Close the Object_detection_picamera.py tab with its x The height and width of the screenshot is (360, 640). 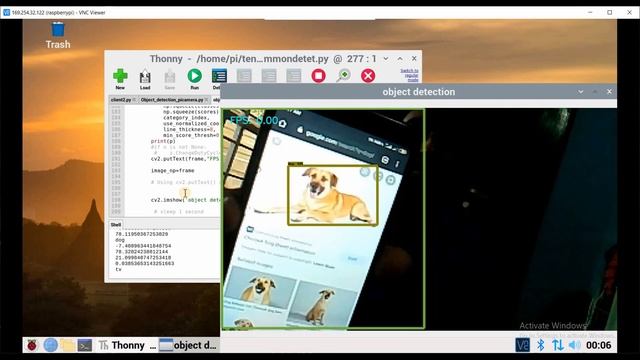(x=207, y=100)
